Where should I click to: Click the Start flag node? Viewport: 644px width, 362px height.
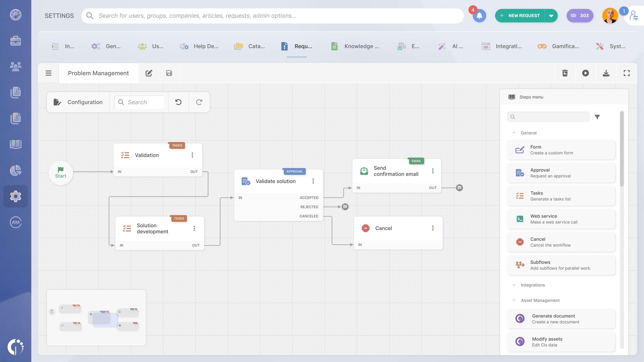(60, 173)
